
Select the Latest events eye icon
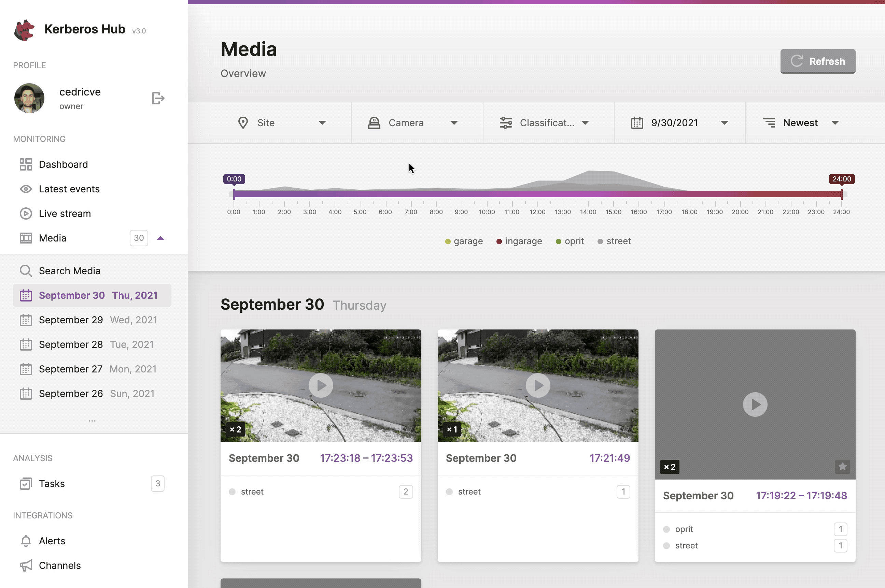tap(25, 189)
